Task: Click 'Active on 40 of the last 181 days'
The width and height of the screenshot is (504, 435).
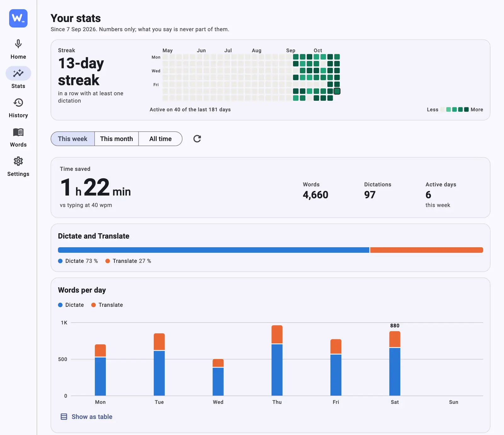Action: pos(190,110)
